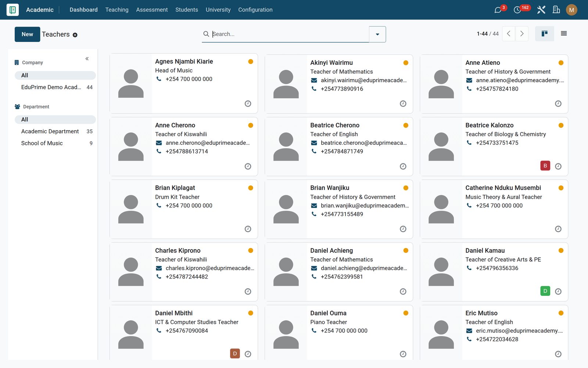Open the Assessment menu
Image resolution: width=588 pixels, height=368 pixels.
152,10
